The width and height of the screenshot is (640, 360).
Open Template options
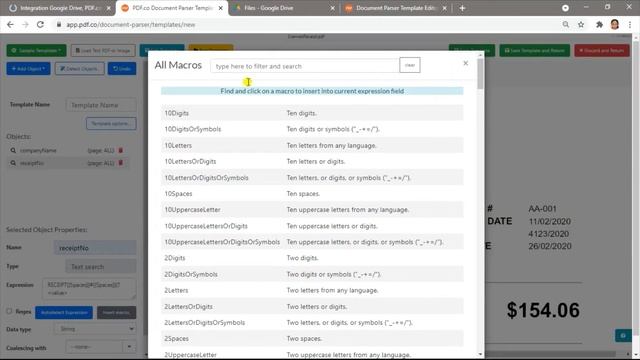(x=111, y=123)
